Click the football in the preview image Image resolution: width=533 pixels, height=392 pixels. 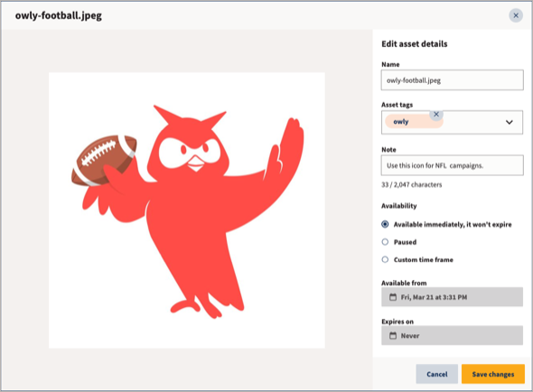click(x=104, y=161)
